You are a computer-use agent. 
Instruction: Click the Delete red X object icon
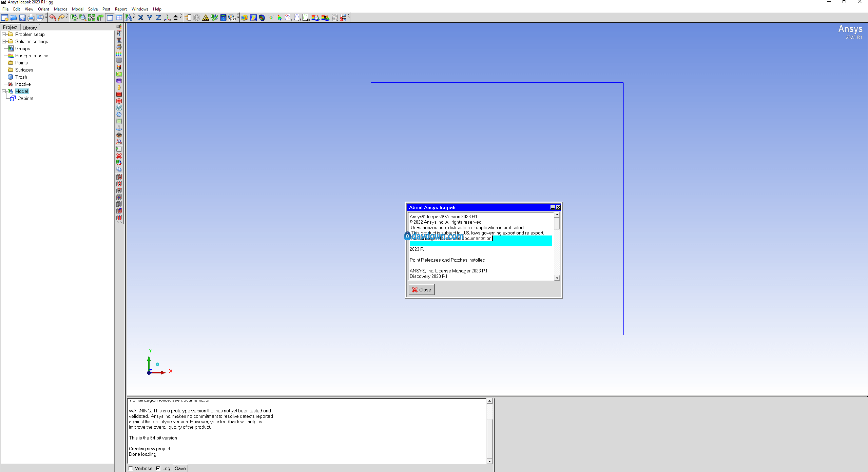coord(119,156)
